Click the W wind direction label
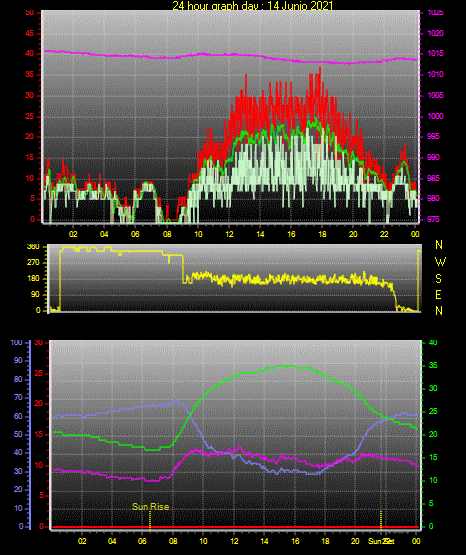This screenshot has height=555, width=466. click(x=440, y=262)
